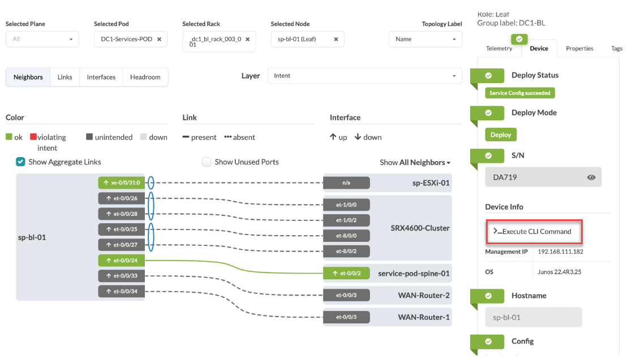Screen dimensions: 628x364
Task: Remove sp-bl-01 (Leaf) node selection
Action: coord(335,40)
